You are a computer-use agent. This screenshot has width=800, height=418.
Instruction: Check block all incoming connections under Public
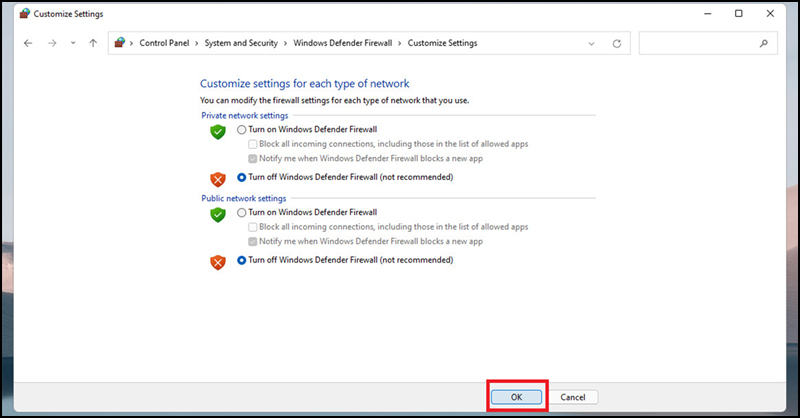(x=253, y=227)
